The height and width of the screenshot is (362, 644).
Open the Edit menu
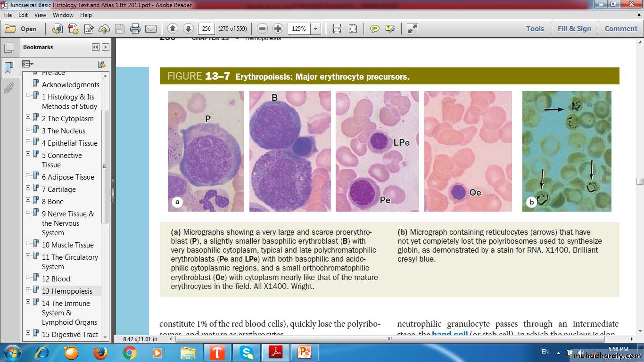[x=24, y=15]
